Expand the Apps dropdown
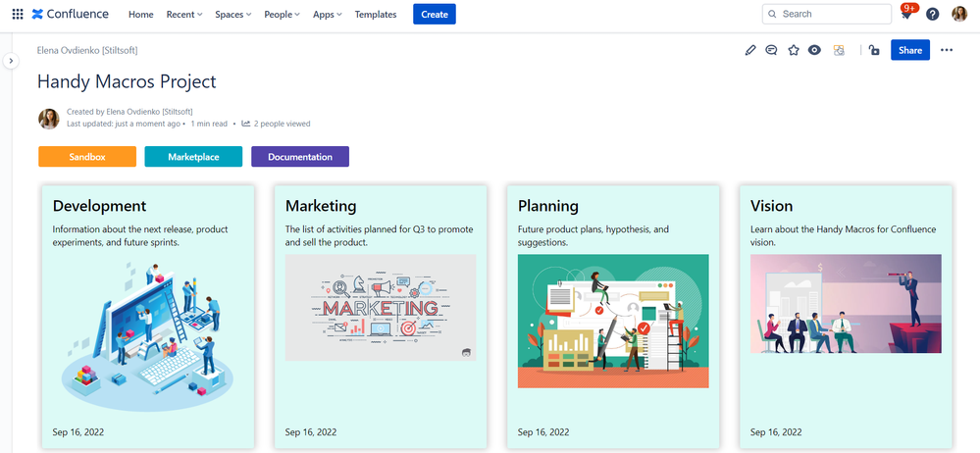The height and width of the screenshot is (453, 980). [328, 15]
